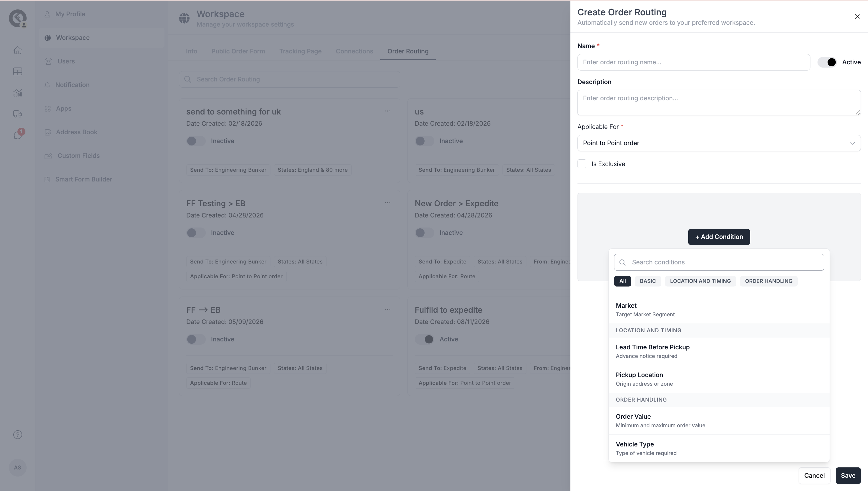Image resolution: width=868 pixels, height=491 pixels.
Task: Close the Create Order Routing panel
Action: pos(857,17)
